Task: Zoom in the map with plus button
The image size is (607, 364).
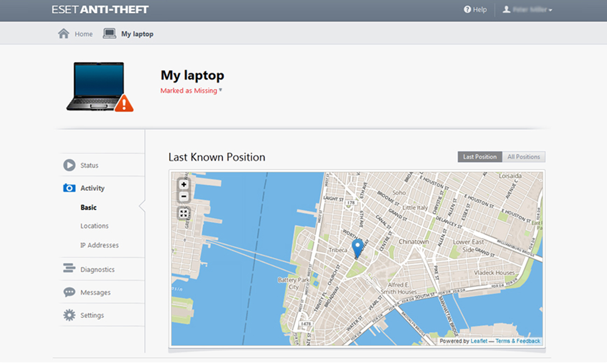Action: (x=184, y=184)
